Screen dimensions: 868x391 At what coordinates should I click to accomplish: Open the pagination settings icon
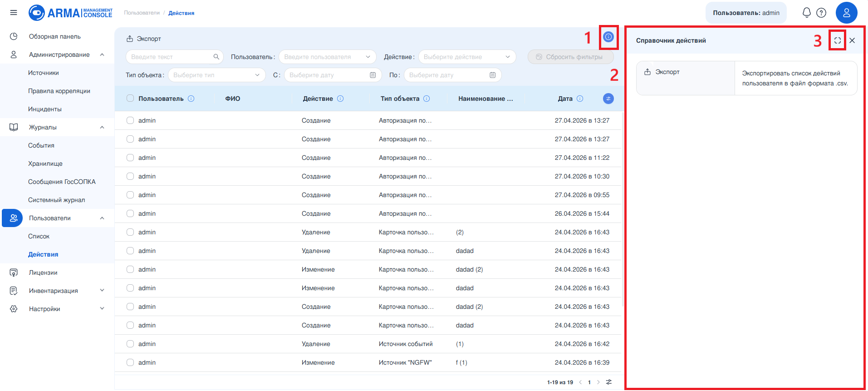click(609, 382)
